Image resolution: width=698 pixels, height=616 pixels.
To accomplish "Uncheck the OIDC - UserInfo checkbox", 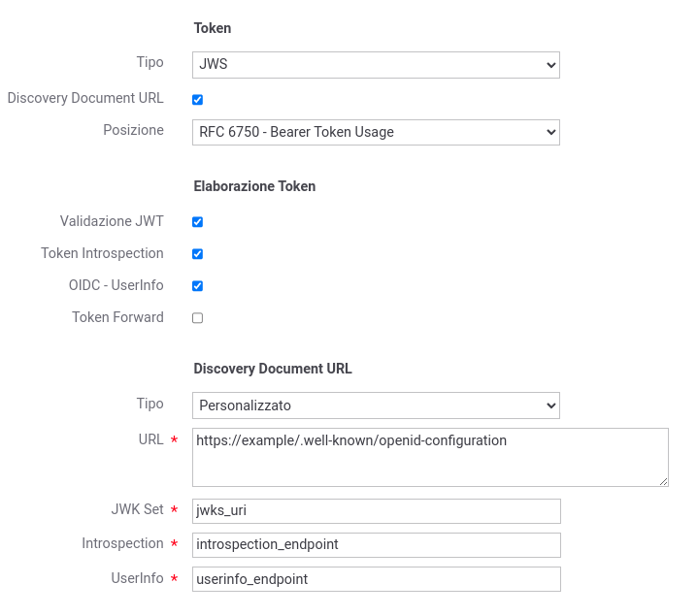I will (198, 286).
